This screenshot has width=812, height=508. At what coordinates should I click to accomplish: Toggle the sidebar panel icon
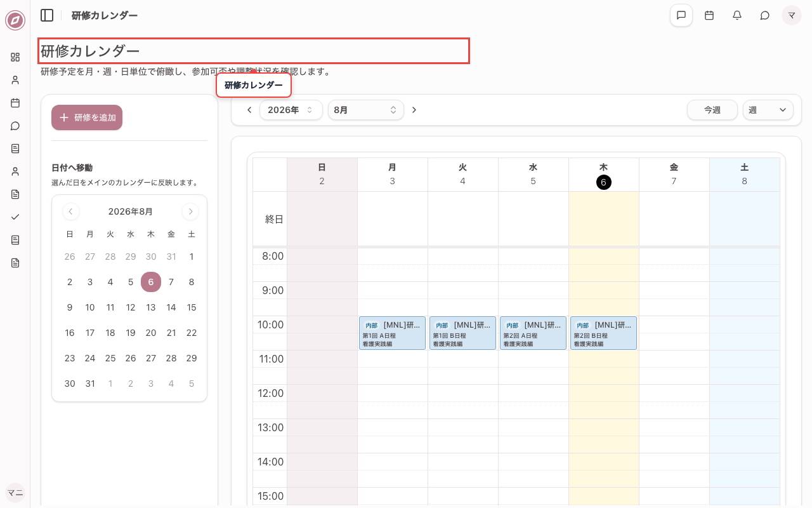(x=47, y=15)
